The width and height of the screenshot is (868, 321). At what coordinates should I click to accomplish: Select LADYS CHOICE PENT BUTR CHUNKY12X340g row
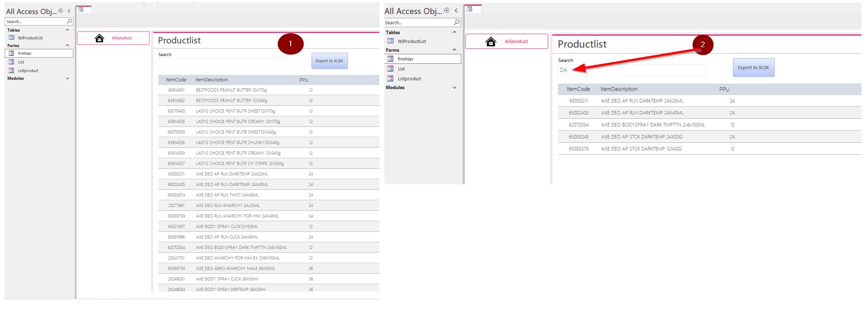coord(269,142)
